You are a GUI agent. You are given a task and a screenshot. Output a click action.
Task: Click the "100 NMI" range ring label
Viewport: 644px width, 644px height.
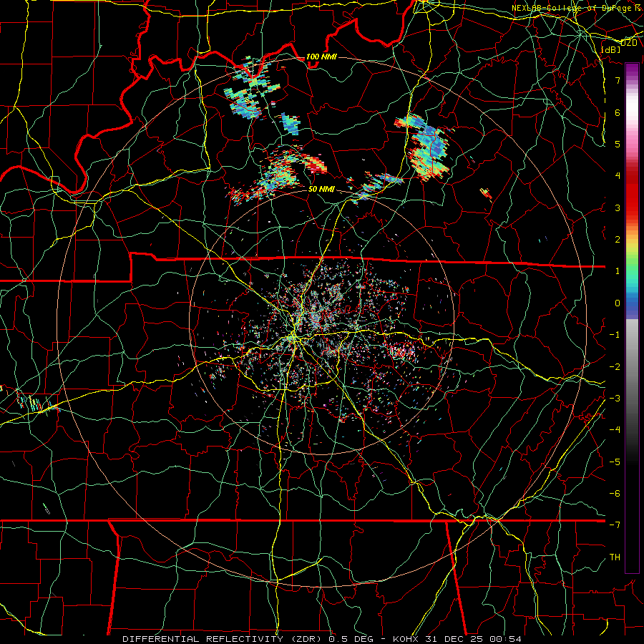tap(321, 57)
